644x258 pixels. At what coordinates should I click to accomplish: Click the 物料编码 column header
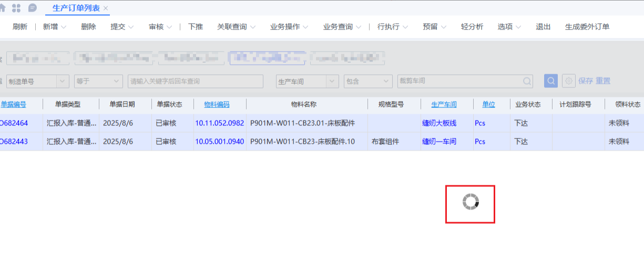point(217,104)
